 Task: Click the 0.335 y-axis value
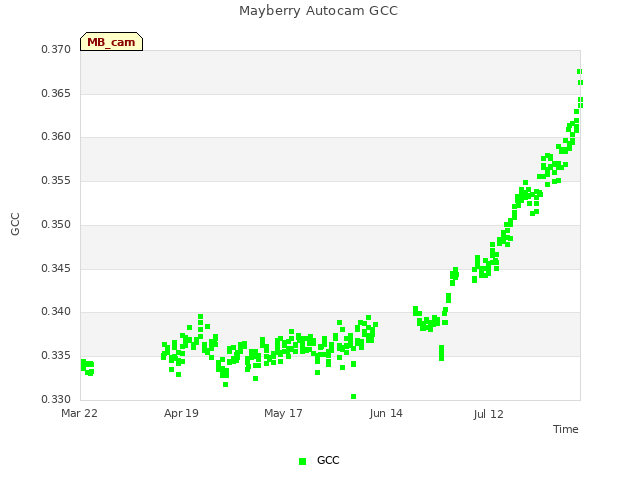tap(56, 356)
